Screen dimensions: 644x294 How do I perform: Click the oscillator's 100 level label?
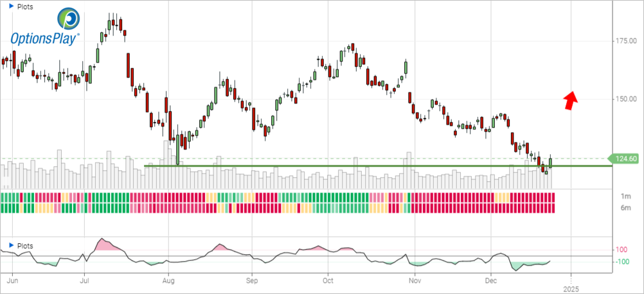click(x=622, y=250)
